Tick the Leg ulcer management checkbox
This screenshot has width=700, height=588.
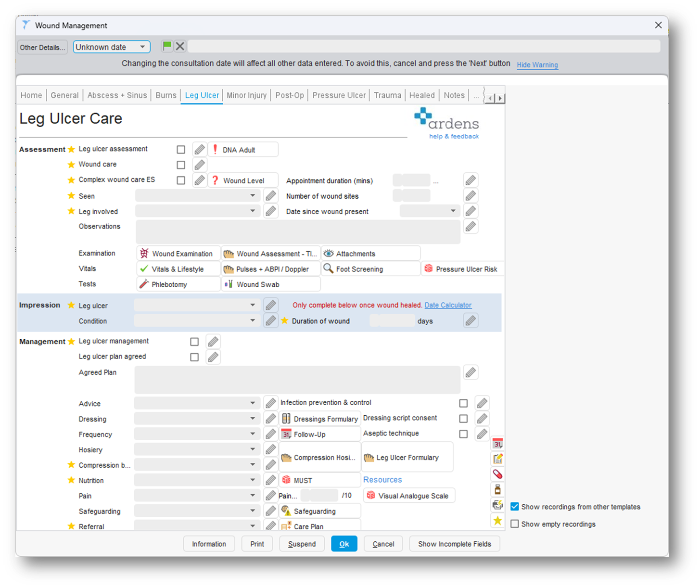click(x=194, y=342)
